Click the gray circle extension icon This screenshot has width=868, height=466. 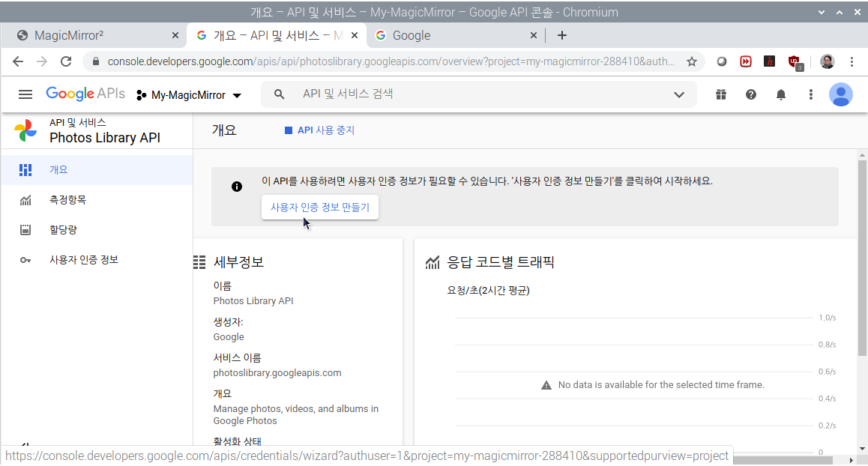pos(721,61)
